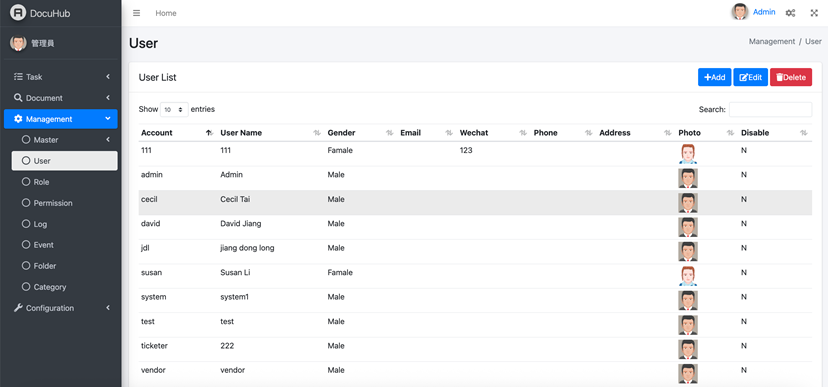
Task: Click the DocuHub logo icon
Action: click(x=17, y=13)
